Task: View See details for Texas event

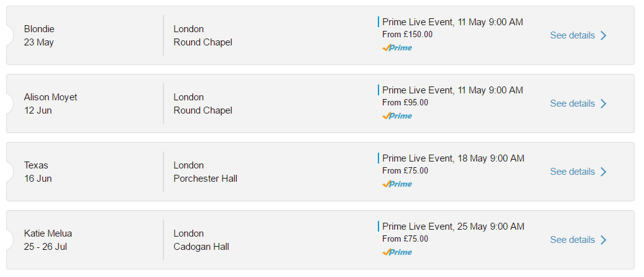Action: coord(572,172)
